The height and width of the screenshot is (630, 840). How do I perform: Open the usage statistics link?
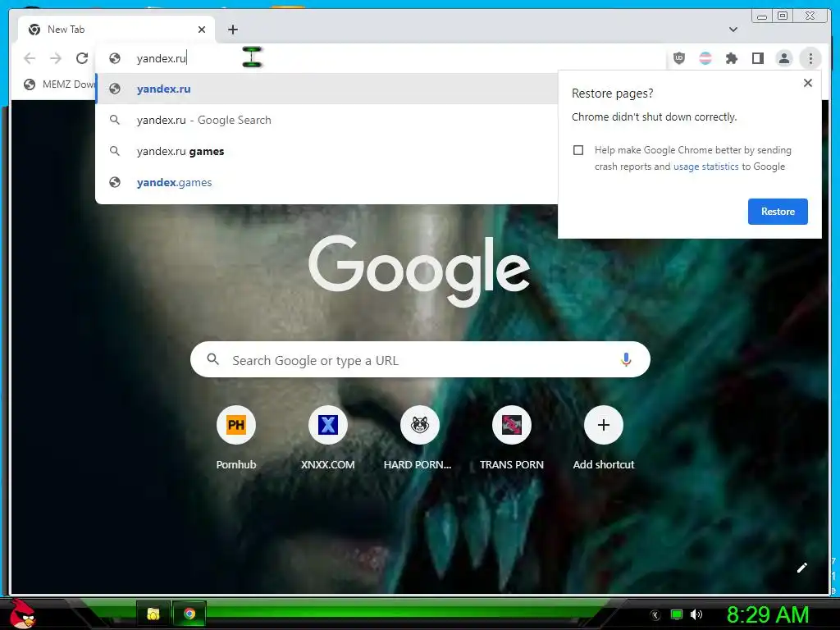pos(705,167)
